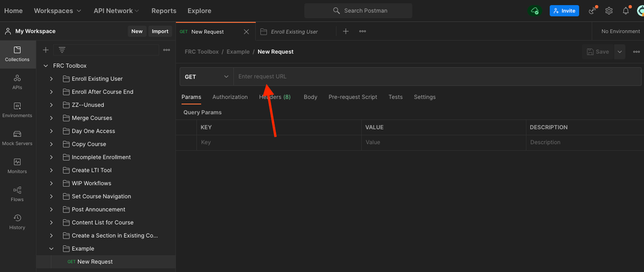This screenshot has width=644, height=272.
Task: Switch to the Authorization tab
Action: [230, 97]
